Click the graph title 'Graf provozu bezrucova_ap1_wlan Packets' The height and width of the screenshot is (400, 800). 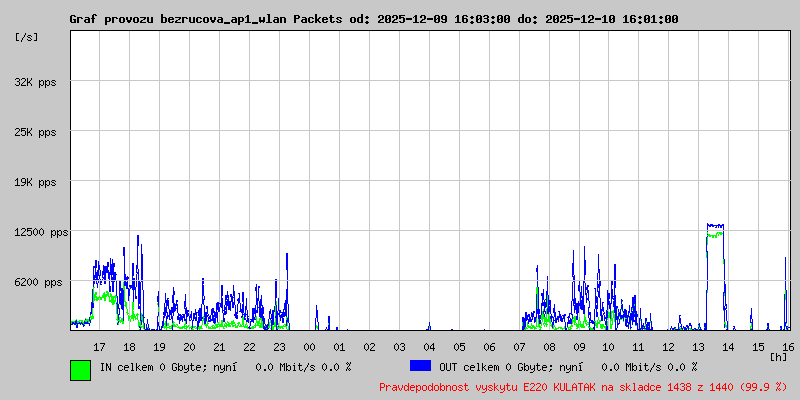[206, 19]
